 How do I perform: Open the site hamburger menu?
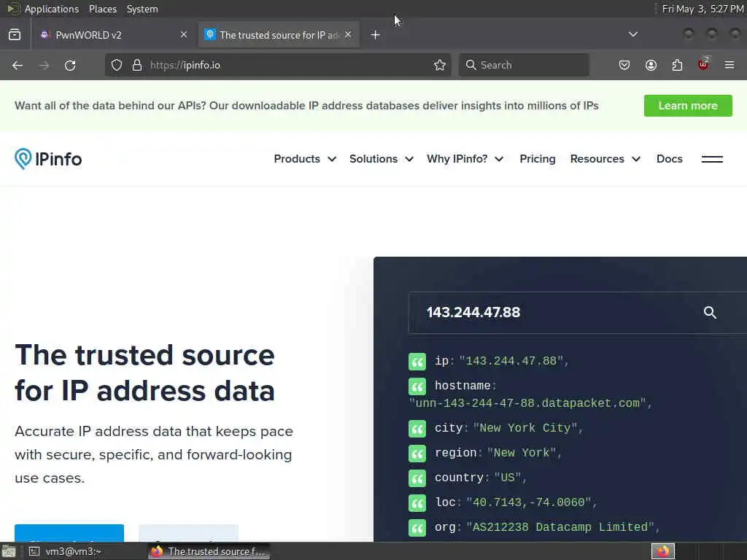tap(712, 159)
